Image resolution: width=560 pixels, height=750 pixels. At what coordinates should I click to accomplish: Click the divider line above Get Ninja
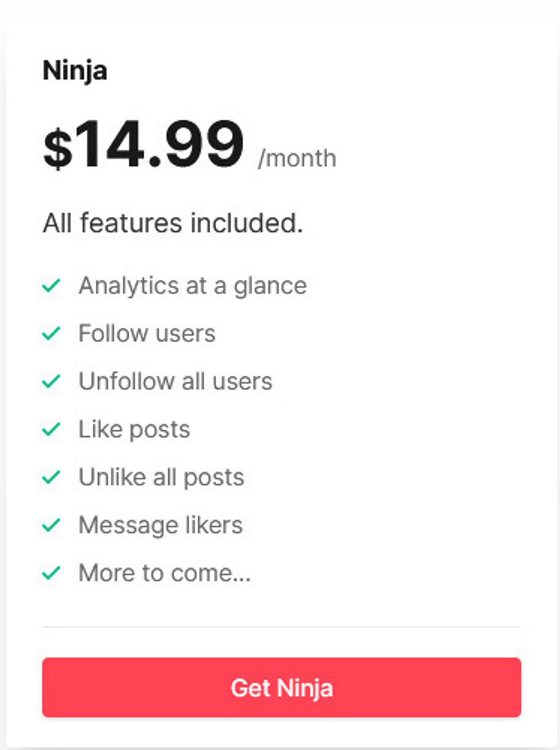[x=282, y=627]
